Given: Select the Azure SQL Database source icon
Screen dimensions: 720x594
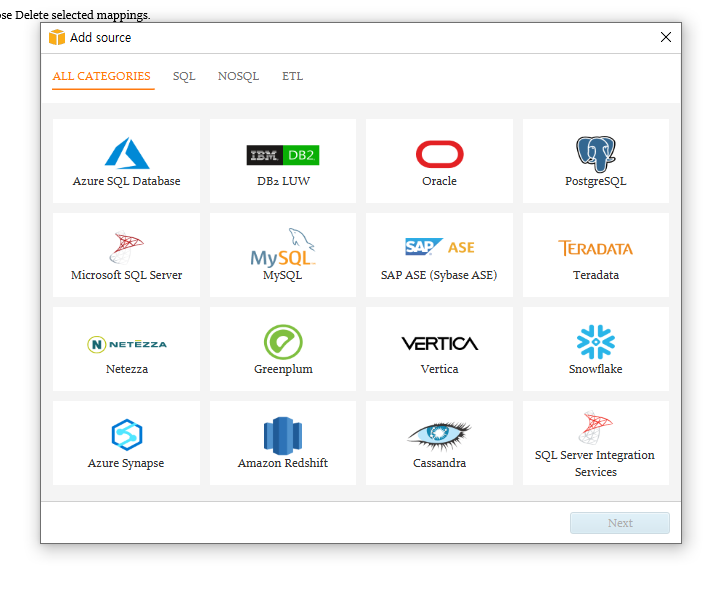Looking at the screenshot, I should [127, 153].
